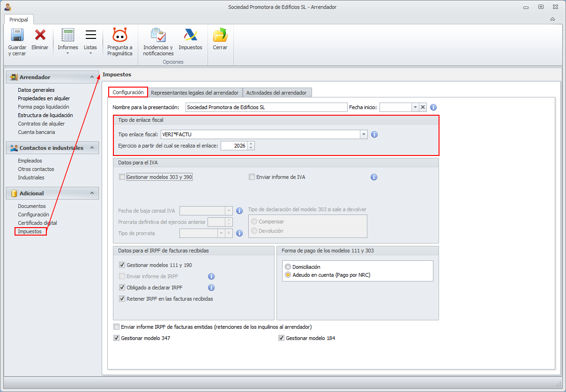Click the Arrendador panel header icon
This screenshot has width=566, height=392.
pyautogui.click(x=14, y=77)
